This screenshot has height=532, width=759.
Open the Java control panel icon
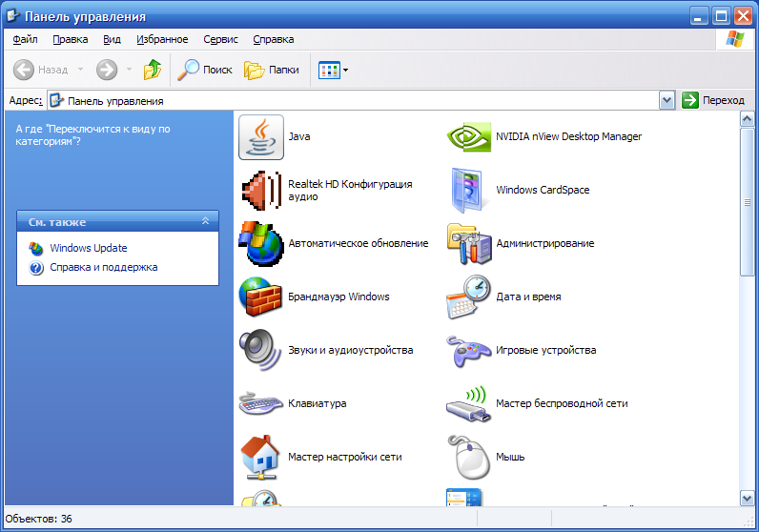tap(261, 137)
